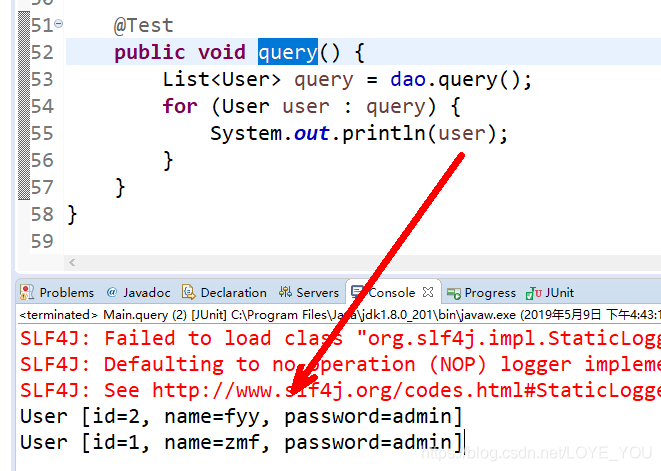Click 'public' keyword on line 52
The image size is (661, 471).
pyautogui.click(x=150, y=52)
